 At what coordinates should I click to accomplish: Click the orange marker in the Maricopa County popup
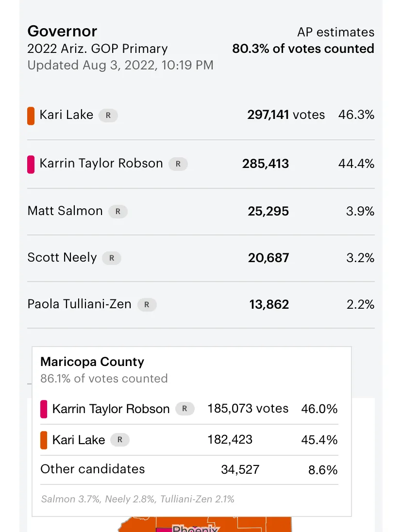(x=44, y=440)
